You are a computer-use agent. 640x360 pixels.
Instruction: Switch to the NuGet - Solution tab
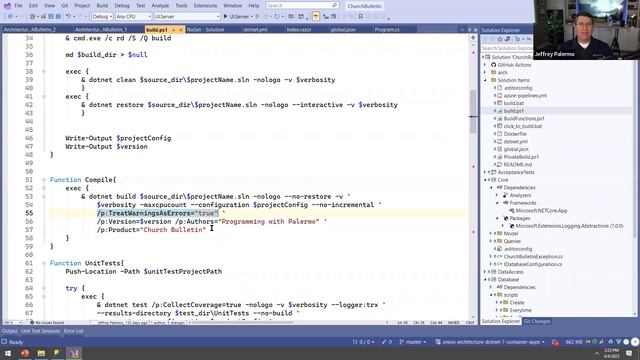pos(205,30)
